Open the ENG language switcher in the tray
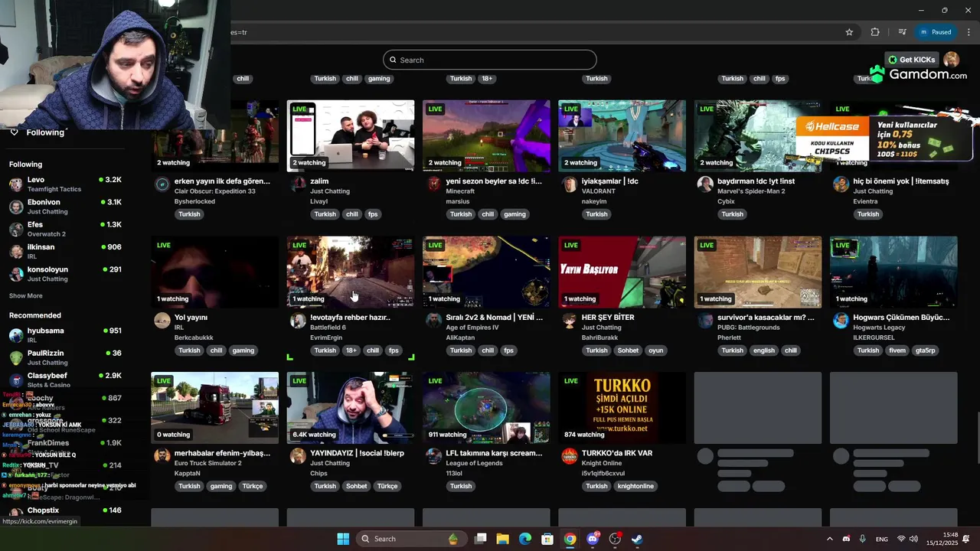Image resolution: width=980 pixels, height=551 pixels. (x=882, y=539)
